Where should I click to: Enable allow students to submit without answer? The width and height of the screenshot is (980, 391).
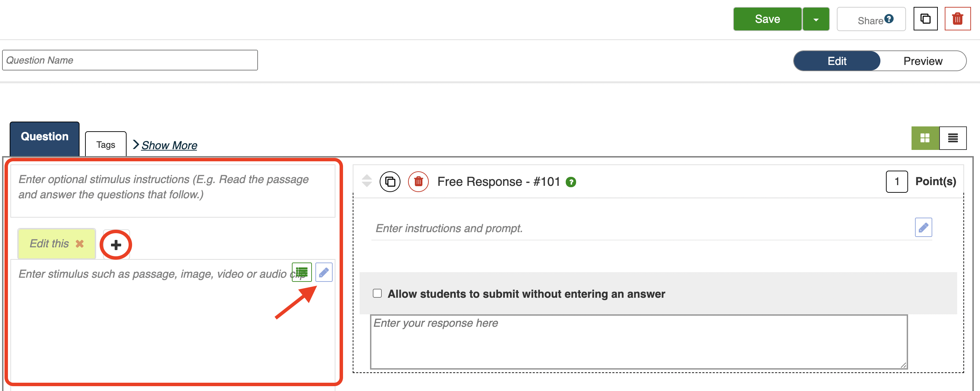coord(377,293)
